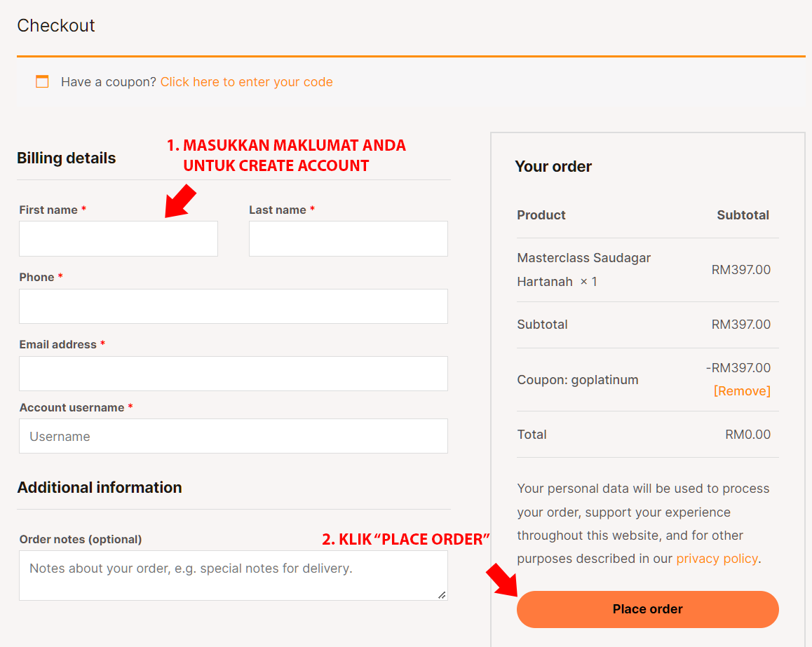Click the Additional information heading
The width and height of the screenshot is (812, 647).
[x=100, y=488]
